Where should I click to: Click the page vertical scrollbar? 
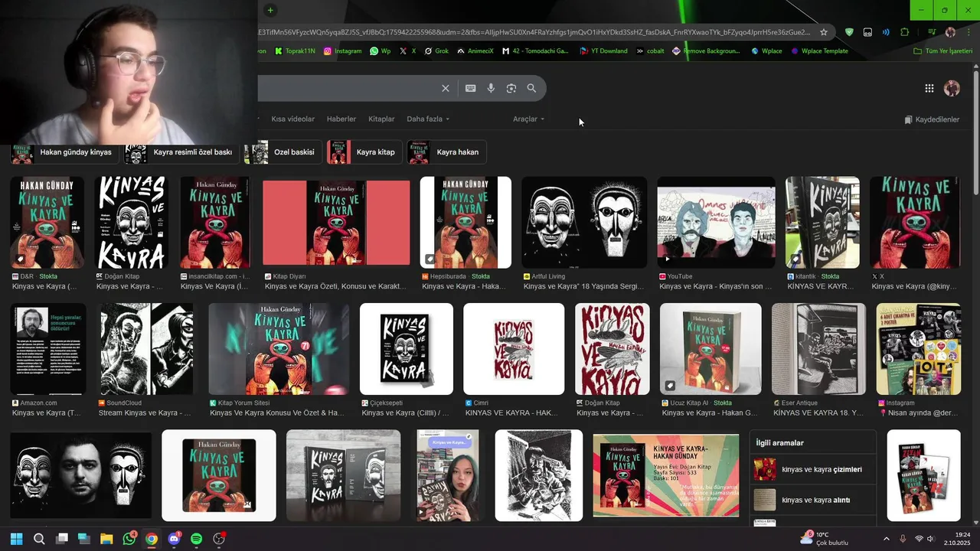click(975, 130)
